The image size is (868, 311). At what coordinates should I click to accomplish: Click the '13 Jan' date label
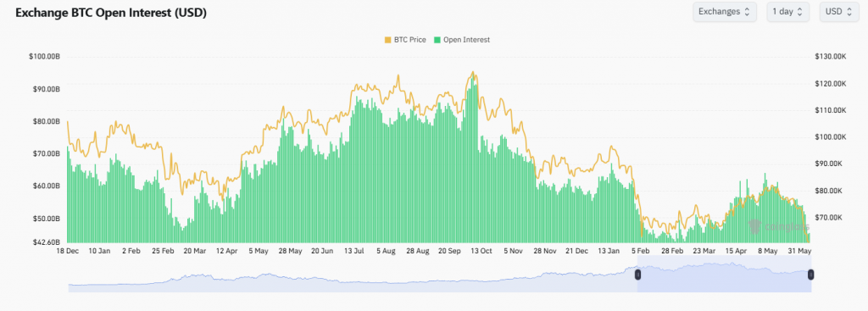(609, 251)
